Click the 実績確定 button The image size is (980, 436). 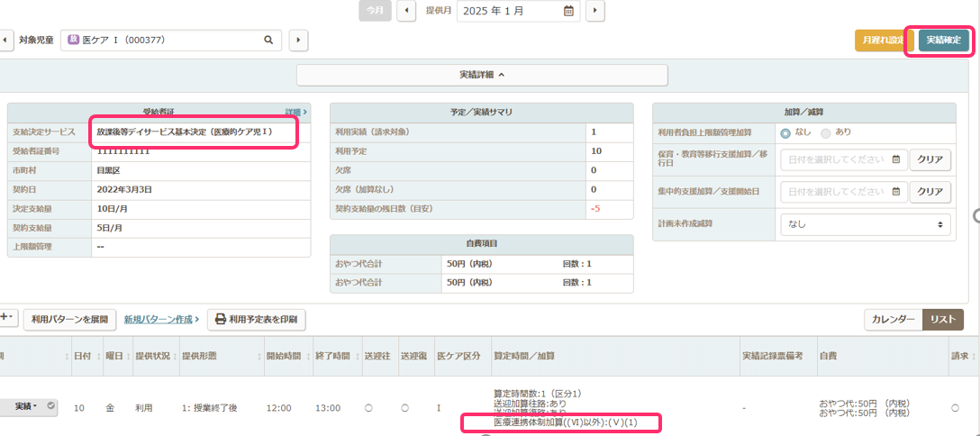click(x=944, y=41)
